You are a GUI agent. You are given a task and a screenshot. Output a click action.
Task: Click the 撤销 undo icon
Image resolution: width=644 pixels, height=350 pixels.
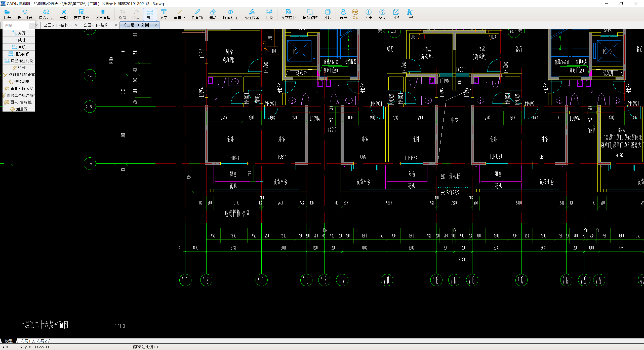click(122, 14)
